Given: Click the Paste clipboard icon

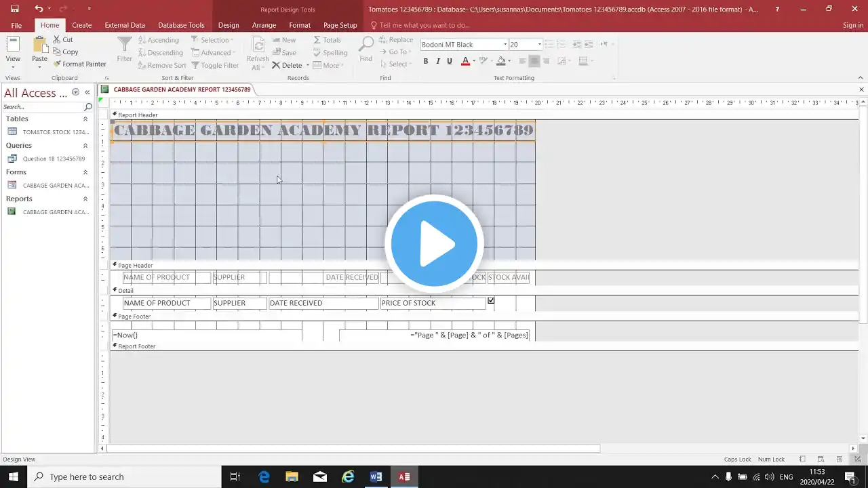Looking at the screenshot, I should (x=40, y=45).
